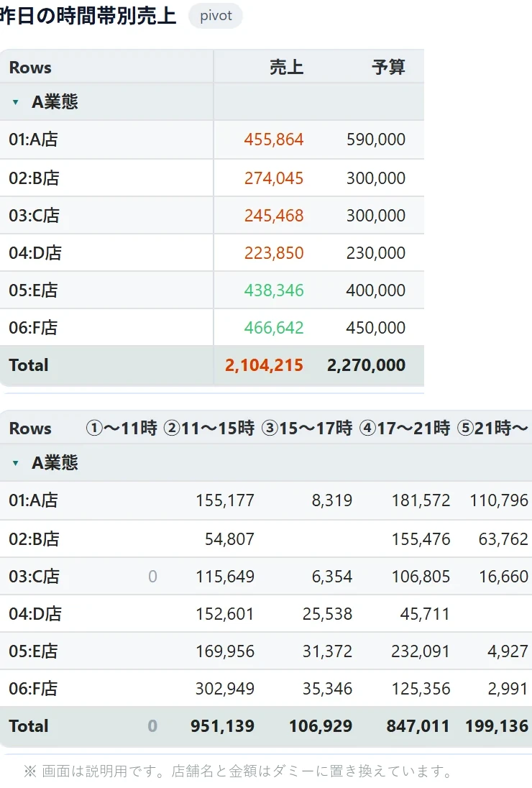Click value 155,476 in 02:B店 row

[421, 539]
